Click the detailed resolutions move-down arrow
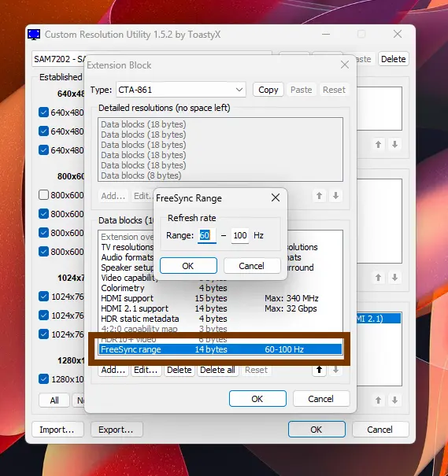 pyautogui.click(x=335, y=196)
